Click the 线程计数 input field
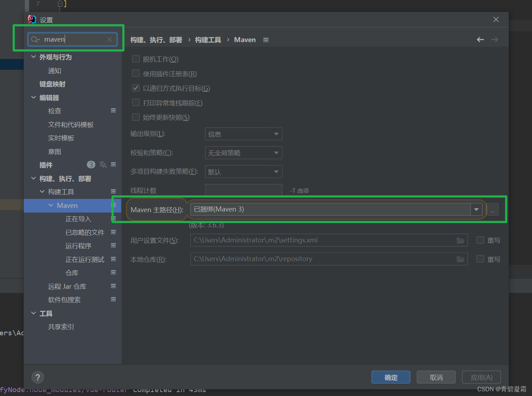 pos(243,190)
